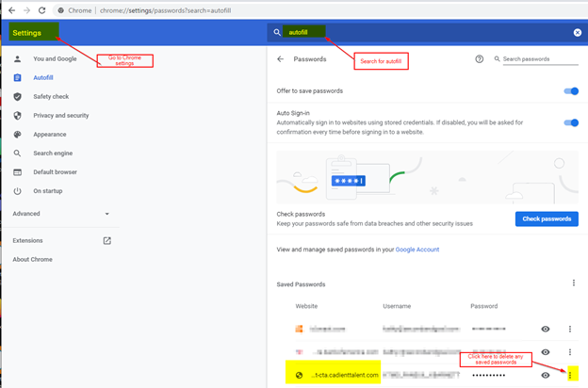The image size is (588, 388).
Task: Click the Check passwords button
Action: click(547, 218)
